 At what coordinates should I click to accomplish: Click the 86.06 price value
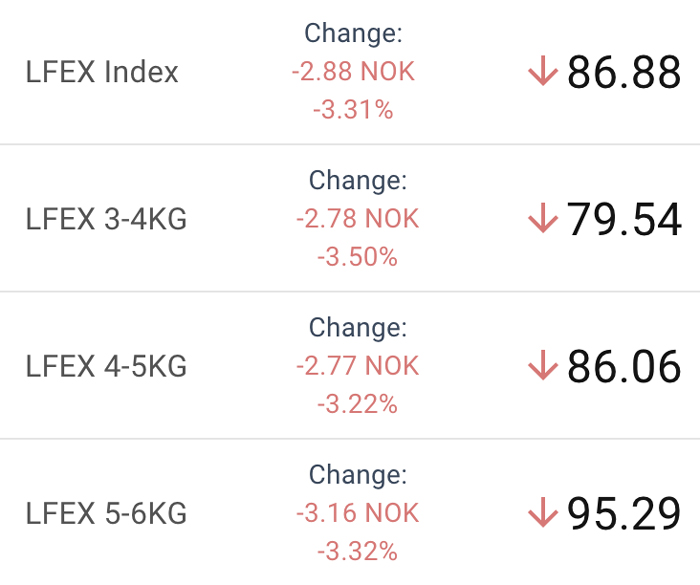(624, 366)
